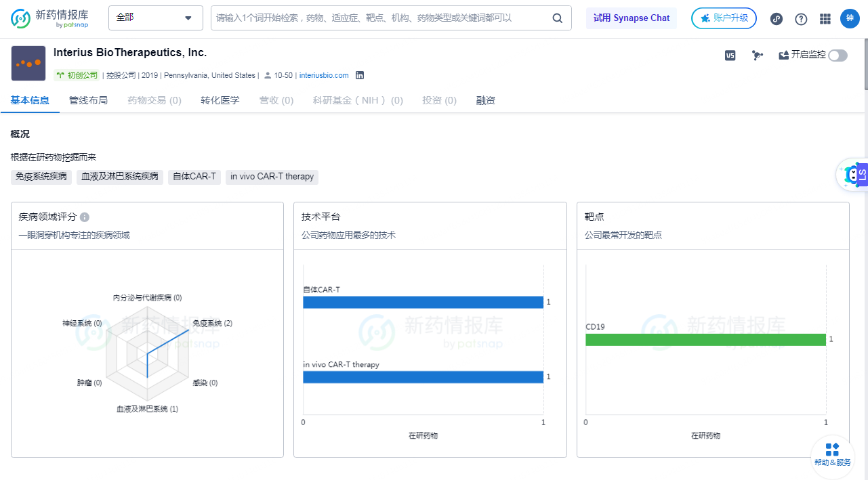Open the company LinkedIn icon
Viewport: 868px width, 480px height.
point(360,75)
